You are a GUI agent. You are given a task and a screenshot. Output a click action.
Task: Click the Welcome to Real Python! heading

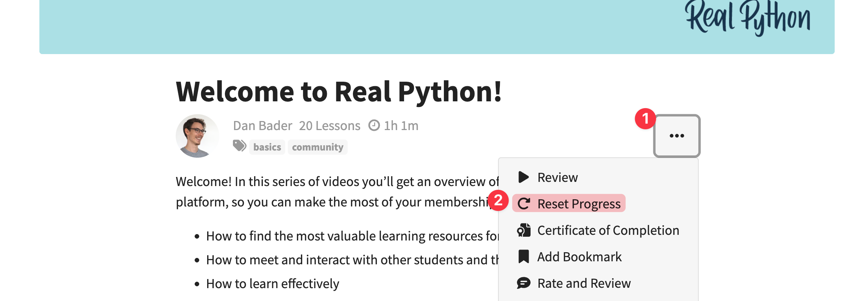[x=339, y=92]
